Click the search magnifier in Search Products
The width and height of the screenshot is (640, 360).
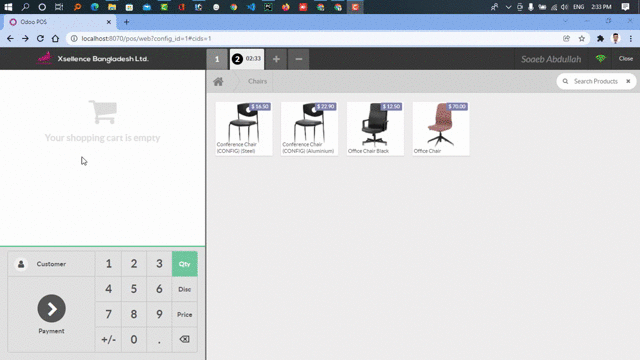coord(565,81)
